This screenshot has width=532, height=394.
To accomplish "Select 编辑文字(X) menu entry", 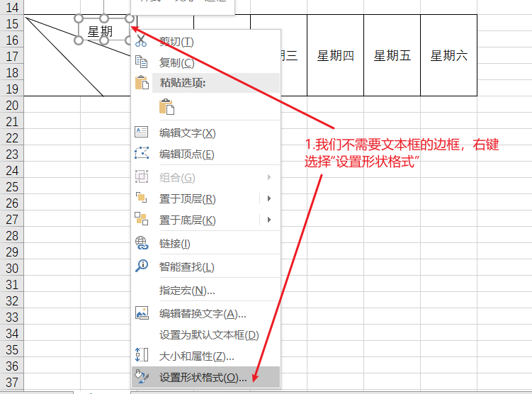I will tap(205, 133).
